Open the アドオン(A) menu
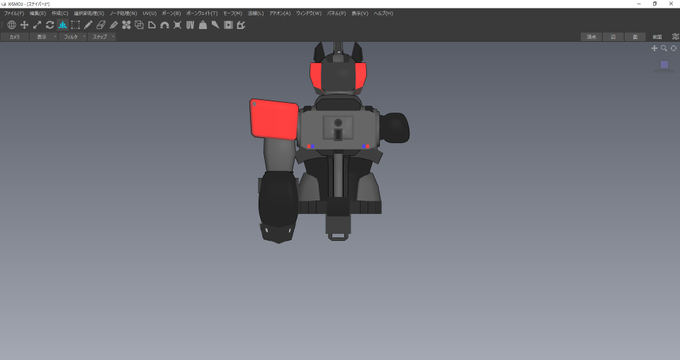Viewport: 680px width, 360px height. pos(280,13)
